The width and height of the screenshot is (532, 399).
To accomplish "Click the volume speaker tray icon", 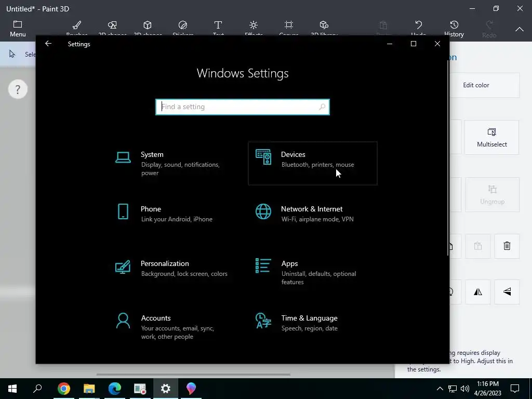I will [465, 389].
